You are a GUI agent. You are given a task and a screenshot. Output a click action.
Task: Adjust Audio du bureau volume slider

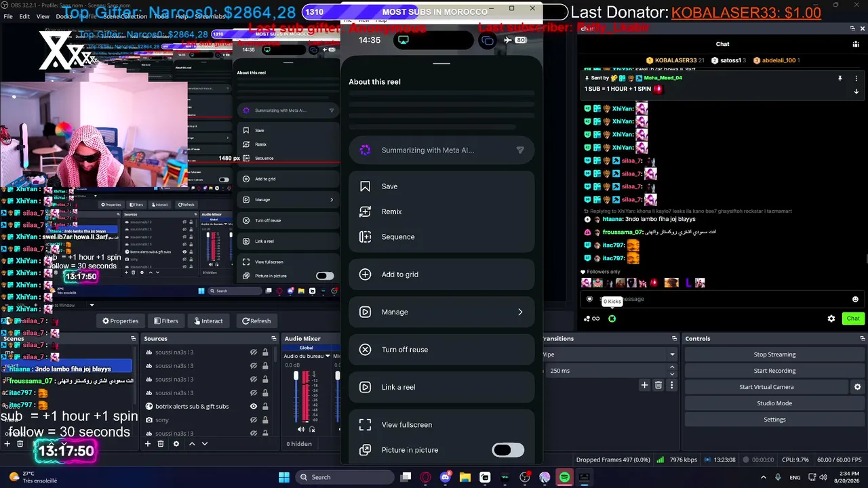(x=296, y=395)
